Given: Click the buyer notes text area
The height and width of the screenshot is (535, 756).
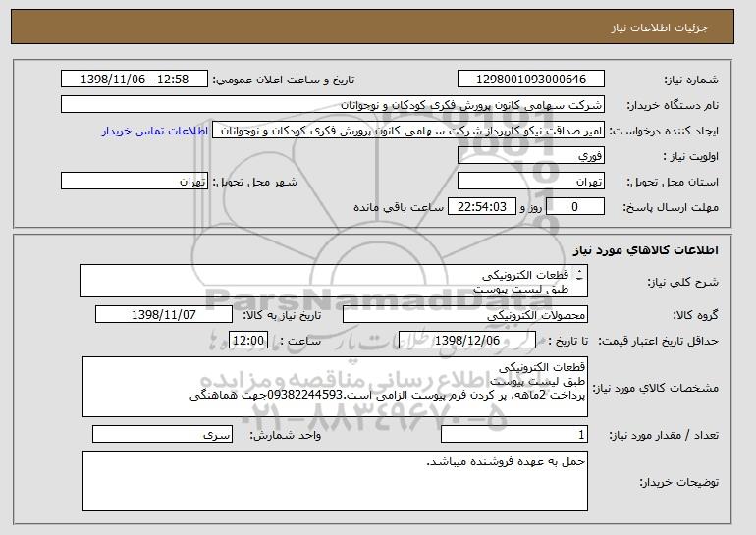Looking at the screenshot, I should pos(335,481).
